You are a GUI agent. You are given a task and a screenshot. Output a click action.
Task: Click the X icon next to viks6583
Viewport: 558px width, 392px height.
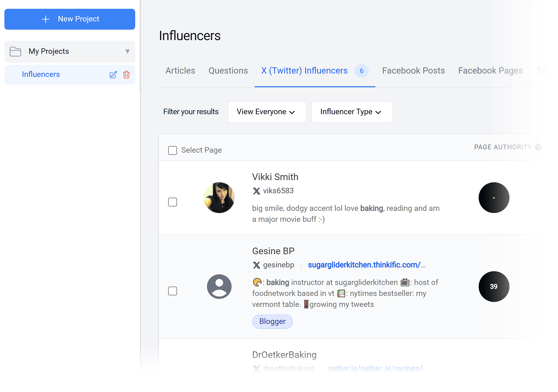tap(257, 191)
